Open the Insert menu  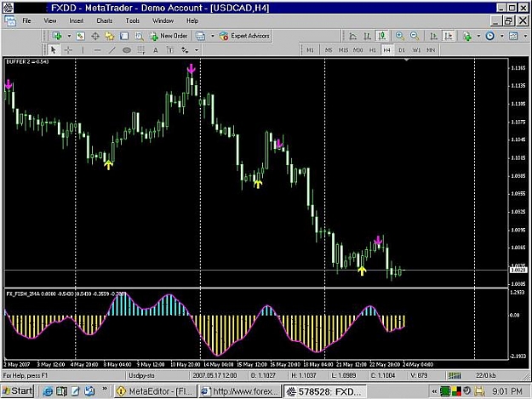[76, 21]
